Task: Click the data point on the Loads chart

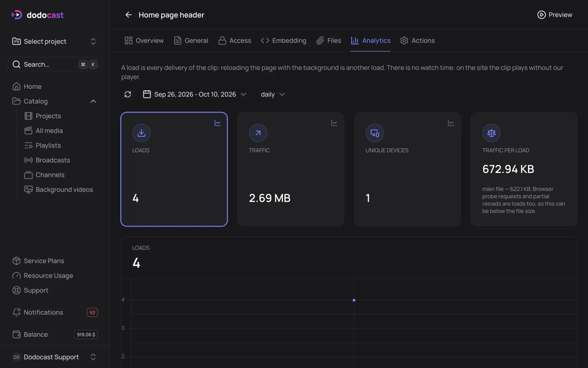Action: (354, 300)
